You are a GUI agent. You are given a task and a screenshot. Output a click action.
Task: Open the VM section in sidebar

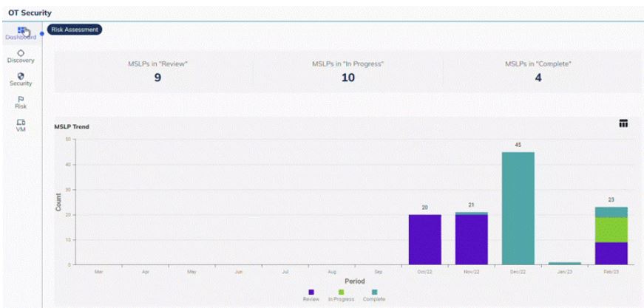click(x=21, y=124)
